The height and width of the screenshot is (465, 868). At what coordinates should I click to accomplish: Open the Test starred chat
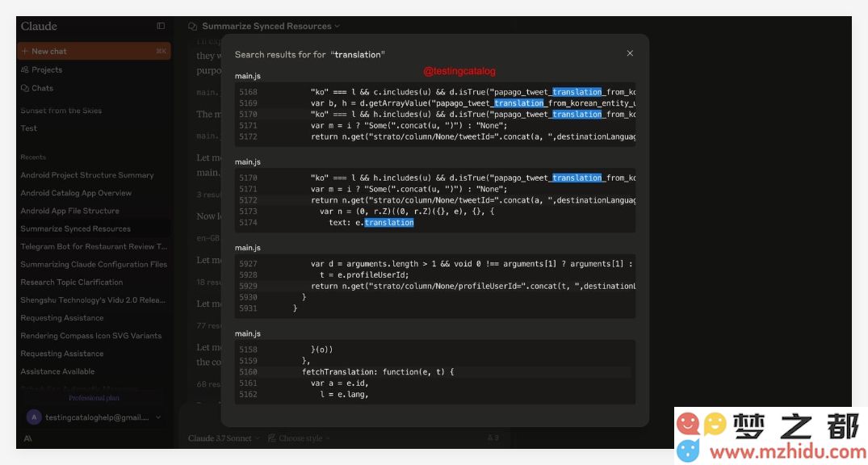point(29,128)
